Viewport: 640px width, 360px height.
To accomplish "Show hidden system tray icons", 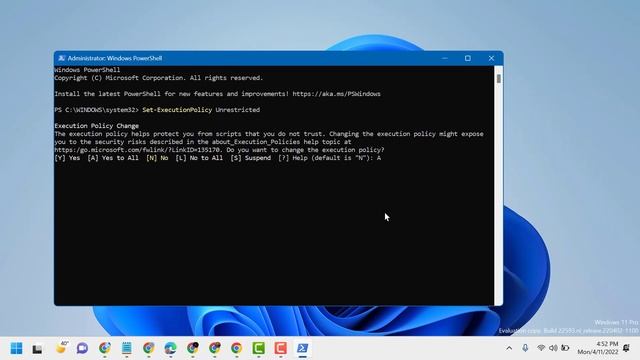I will coord(509,348).
